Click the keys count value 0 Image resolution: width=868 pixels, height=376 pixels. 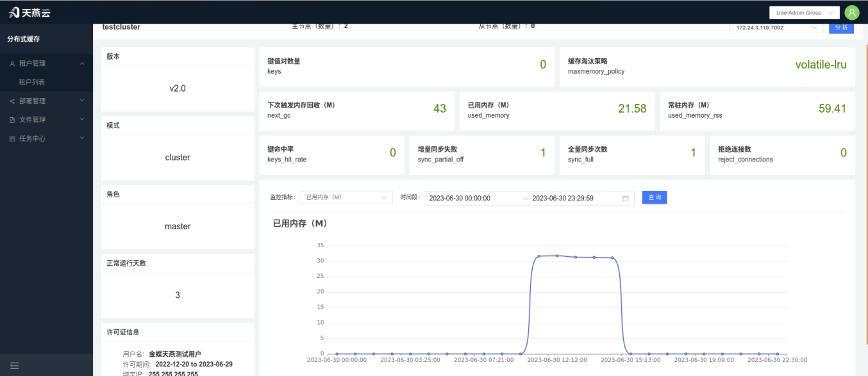[x=543, y=65]
